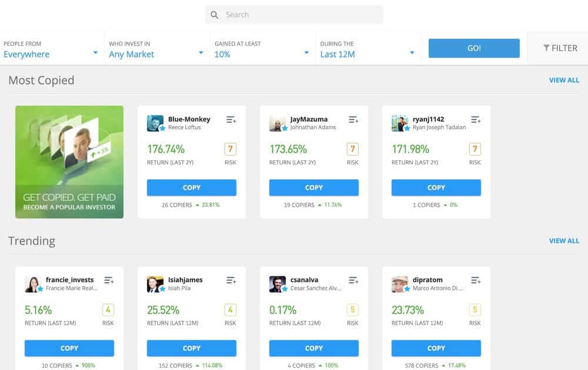Open JayMazuma profile avatar
The height and width of the screenshot is (370, 588).
(x=278, y=123)
